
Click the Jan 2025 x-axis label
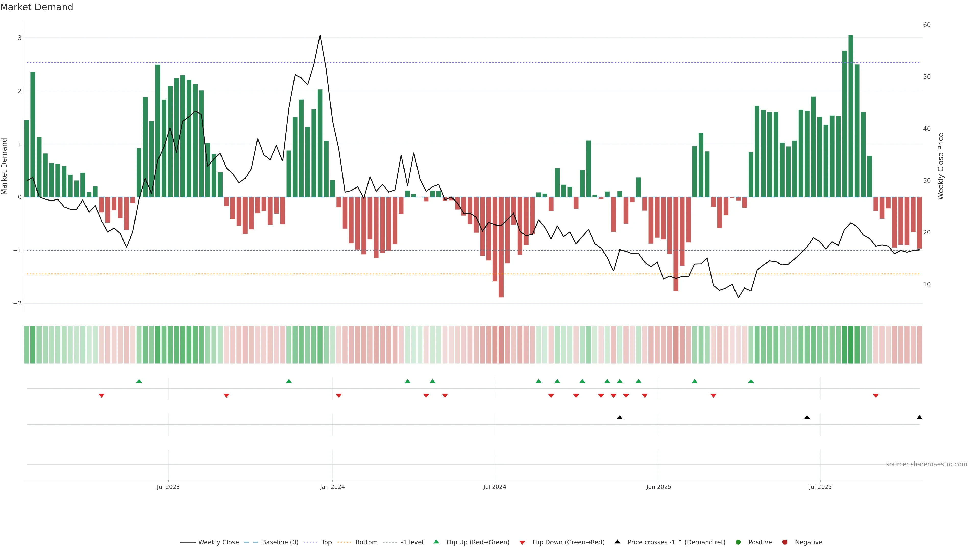point(658,487)
